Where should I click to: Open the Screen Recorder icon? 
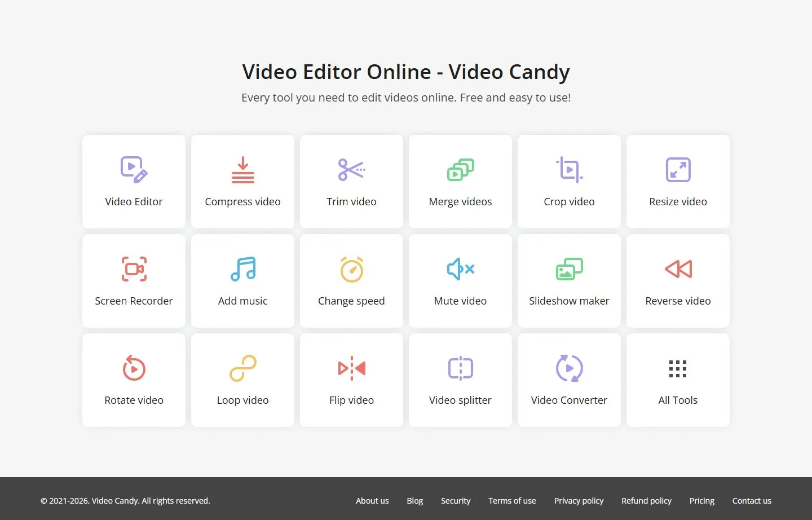click(x=134, y=269)
